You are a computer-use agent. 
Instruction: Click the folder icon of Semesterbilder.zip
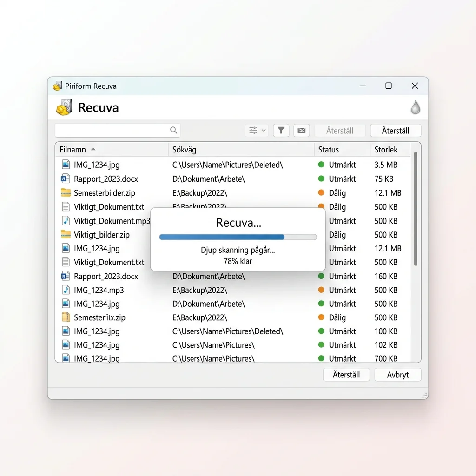pos(66,192)
